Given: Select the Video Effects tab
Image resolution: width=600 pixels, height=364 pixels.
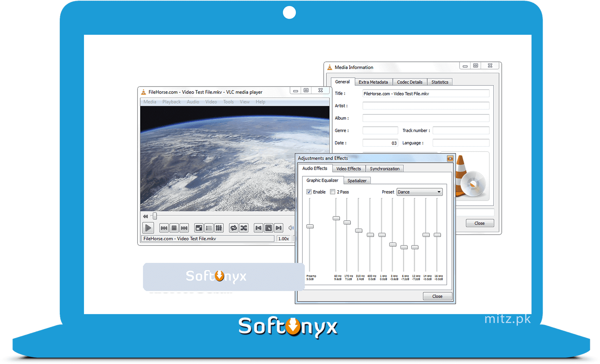Looking at the screenshot, I should point(348,169).
